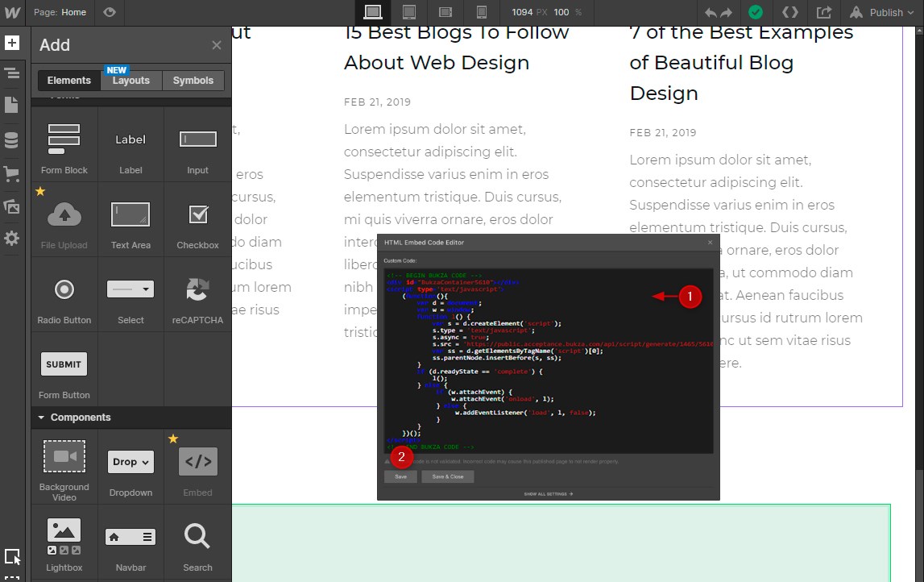The width and height of the screenshot is (924, 582).
Task: Expand Show All Settings in editor
Action: [548, 493]
